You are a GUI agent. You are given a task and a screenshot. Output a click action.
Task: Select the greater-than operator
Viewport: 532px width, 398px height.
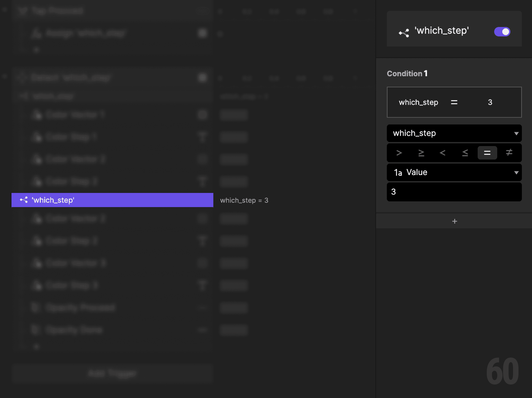399,153
